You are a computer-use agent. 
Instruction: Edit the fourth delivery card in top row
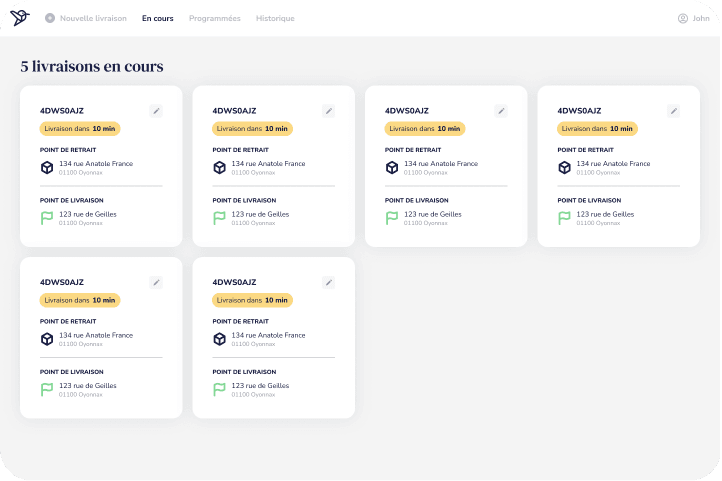pos(673,111)
